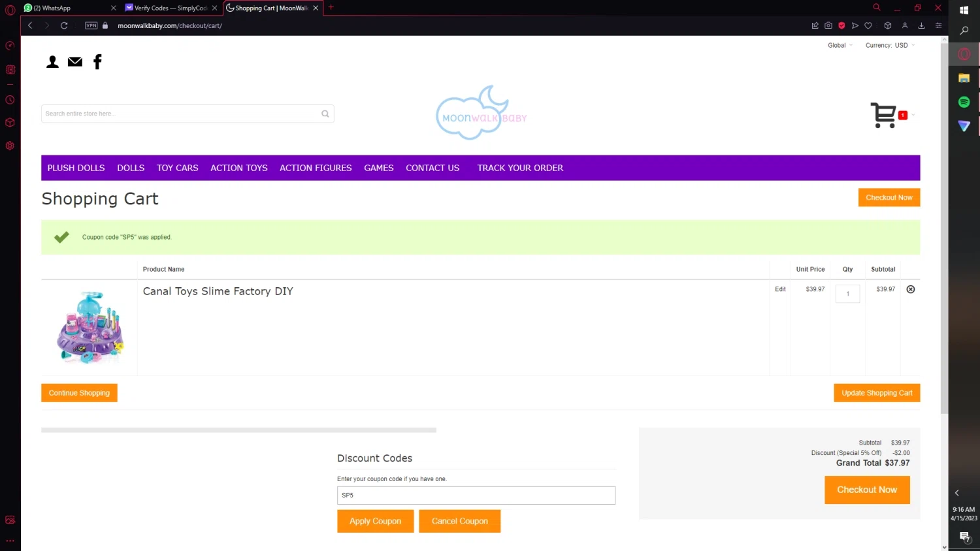Open PLUSH DOLLS menu

[76, 168]
